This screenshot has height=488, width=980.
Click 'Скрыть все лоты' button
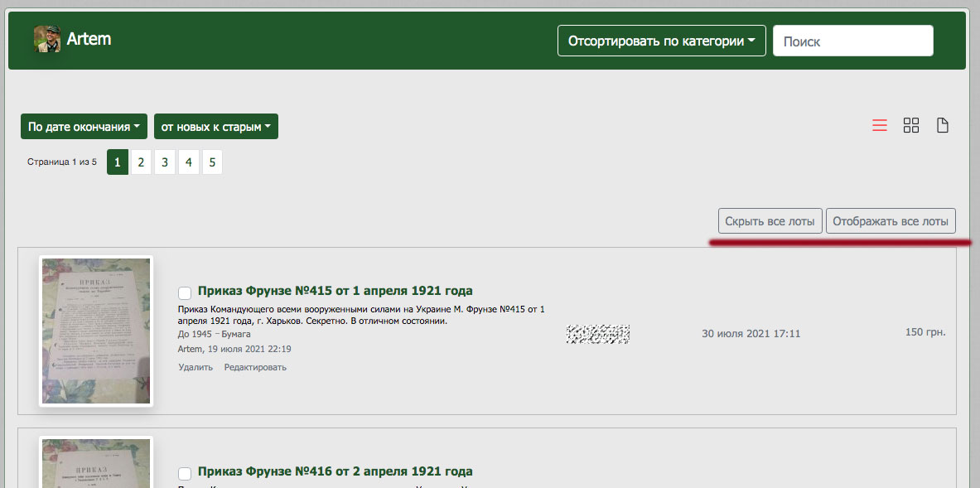pos(770,221)
